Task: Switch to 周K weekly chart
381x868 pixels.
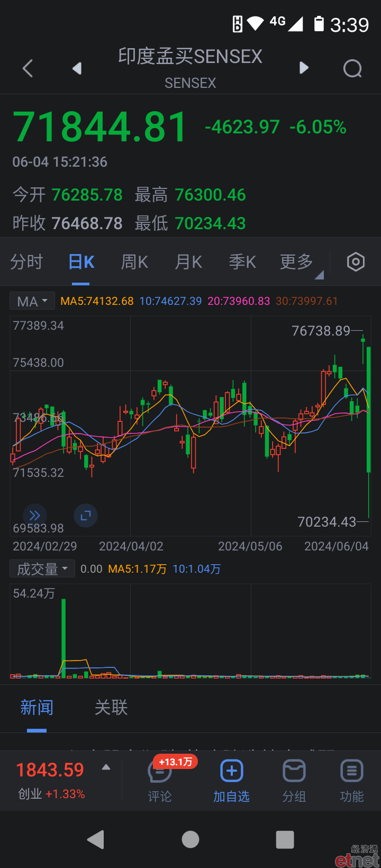Action: coord(134,261)
